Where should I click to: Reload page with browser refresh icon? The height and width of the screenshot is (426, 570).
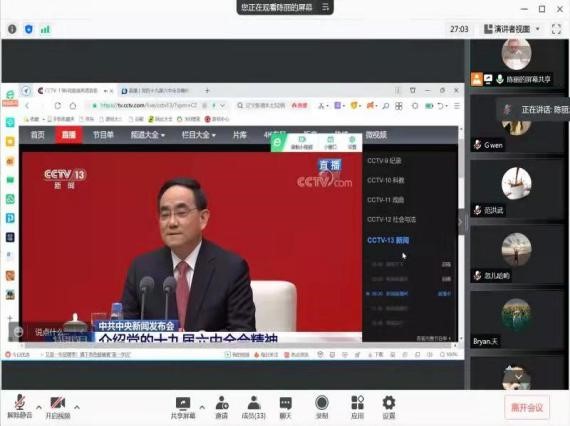pyautogui.click(x=57, y=105)
